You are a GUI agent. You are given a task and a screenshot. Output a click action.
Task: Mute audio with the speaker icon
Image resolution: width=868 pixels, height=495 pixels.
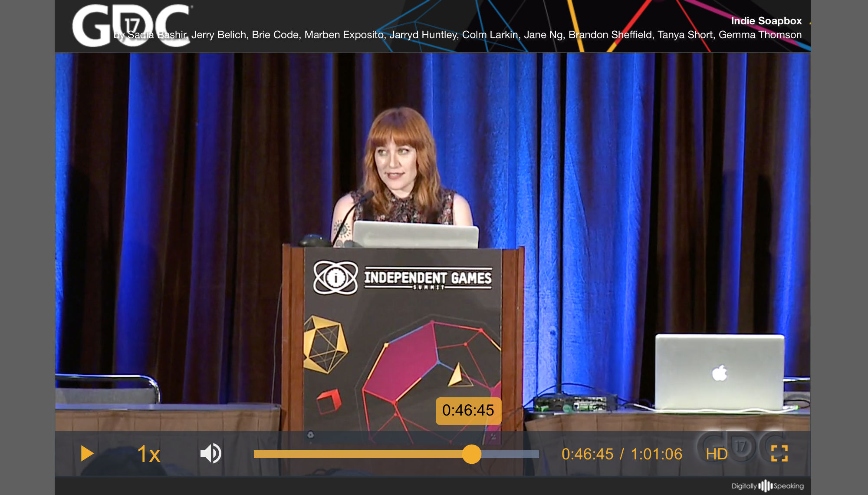tap(211, 454)
